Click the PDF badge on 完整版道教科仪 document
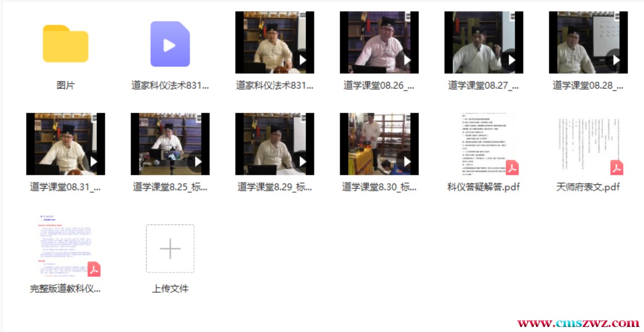The image size is (644, 332). coord(94,269)
